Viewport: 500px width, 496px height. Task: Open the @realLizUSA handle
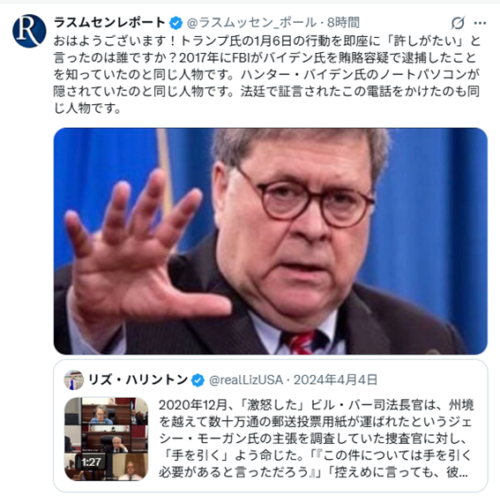pyautogui.click(x=246, y=380)
